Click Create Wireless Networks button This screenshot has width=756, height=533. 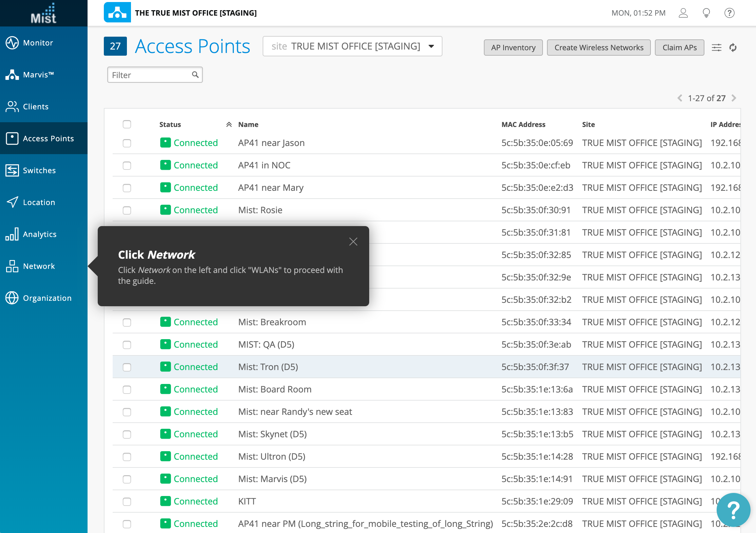[x=599, y=48]
